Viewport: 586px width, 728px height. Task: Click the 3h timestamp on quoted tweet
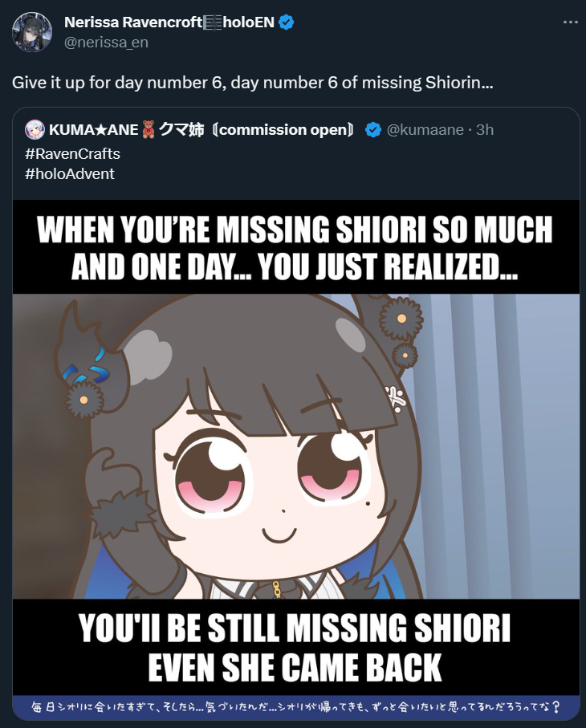pyautogui.click(x=485, y=130)
